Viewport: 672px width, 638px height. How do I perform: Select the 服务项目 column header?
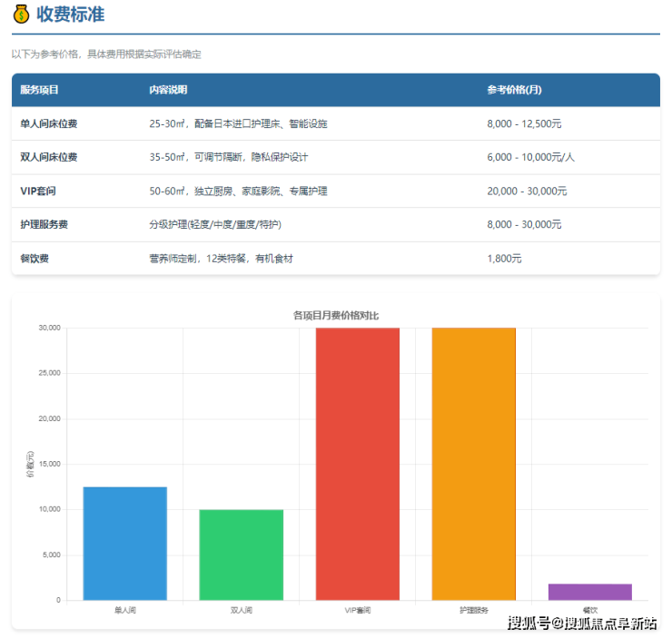coord(39,90)
